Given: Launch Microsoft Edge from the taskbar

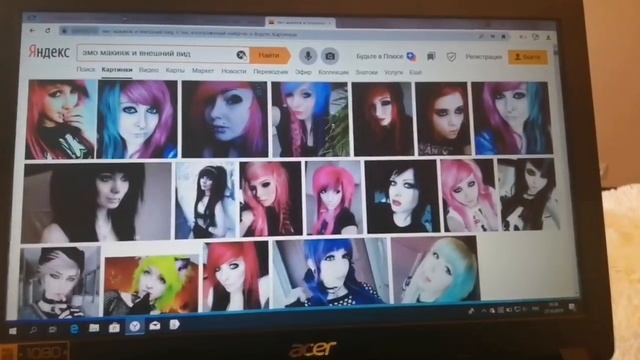Looking at the screenshot, I should (74, 329).
